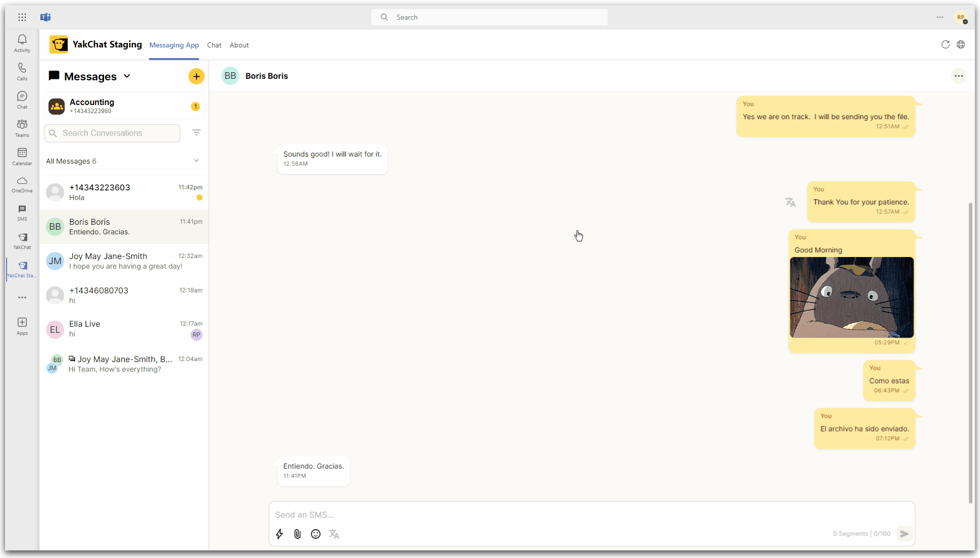This screenshot has height=558, width=980.
Task: Open conversation with +14346080703
Action: [124, 295]
